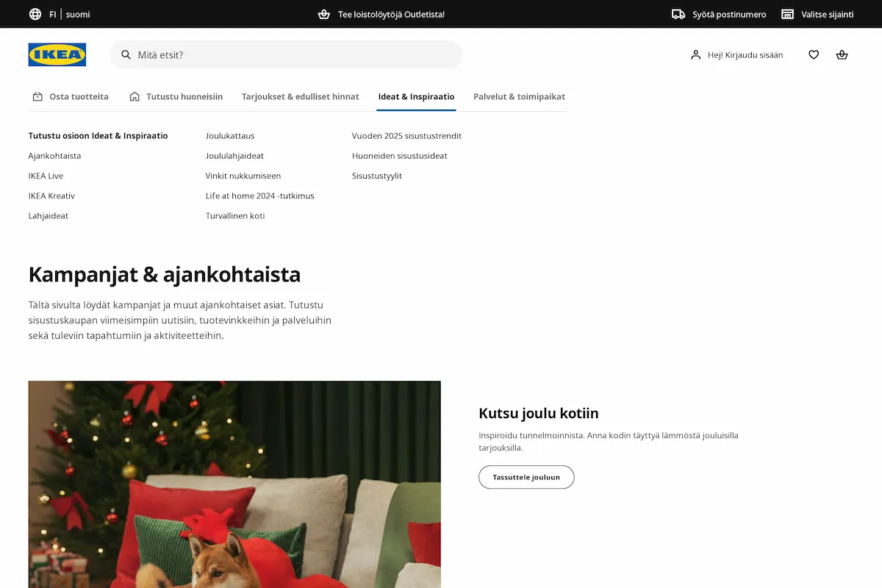The height and width of the screenshot is (588, 882).
Task: Click the Outlet promotion banner text
Action: [x=390, y=14]
